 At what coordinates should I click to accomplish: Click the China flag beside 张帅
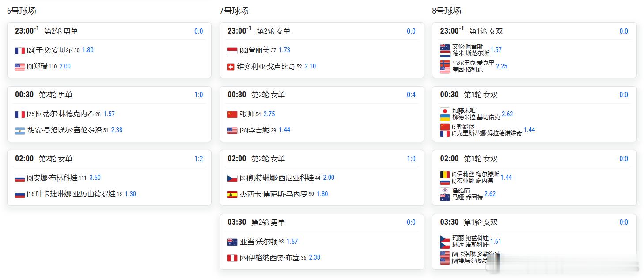coord(232,114)
